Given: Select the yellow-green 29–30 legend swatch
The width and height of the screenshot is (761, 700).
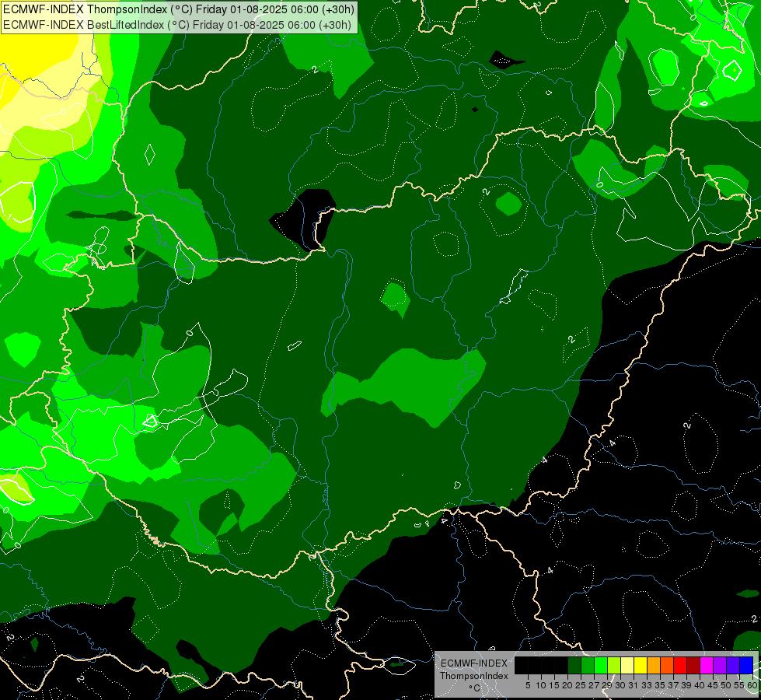Looking at the screenshot, I should tap(614, 665).
